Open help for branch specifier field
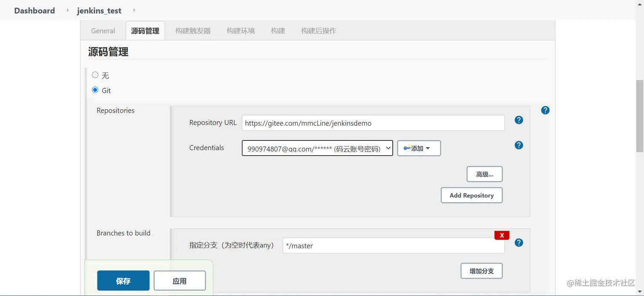This screenshot has height=296, width=644. pyautogui.click(x=519, y=243)
